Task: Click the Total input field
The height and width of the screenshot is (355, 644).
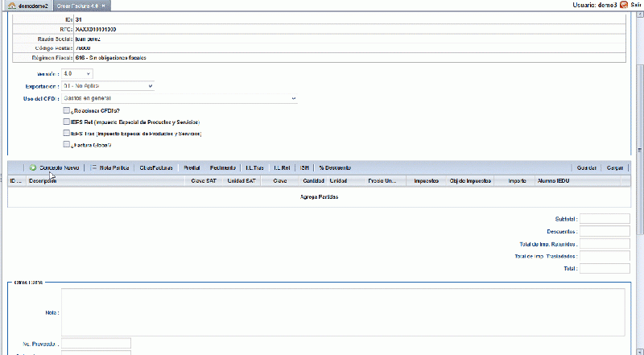Action: coord(605,268)
